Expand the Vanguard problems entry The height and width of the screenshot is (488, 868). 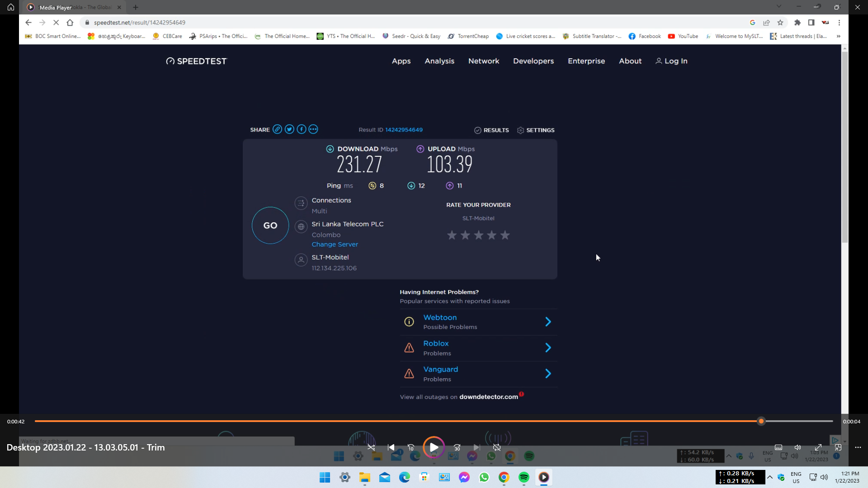[x=478, y=374]
